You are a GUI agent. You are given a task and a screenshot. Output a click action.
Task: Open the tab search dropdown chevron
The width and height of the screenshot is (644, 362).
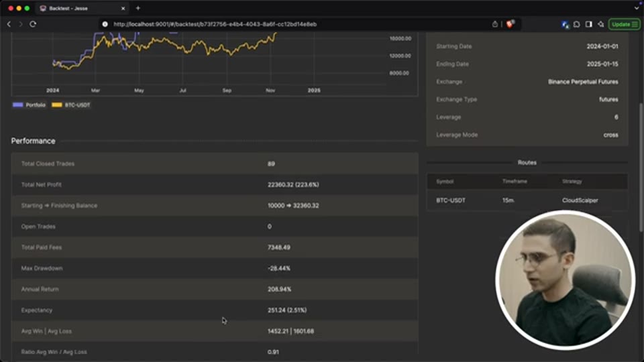636,8
